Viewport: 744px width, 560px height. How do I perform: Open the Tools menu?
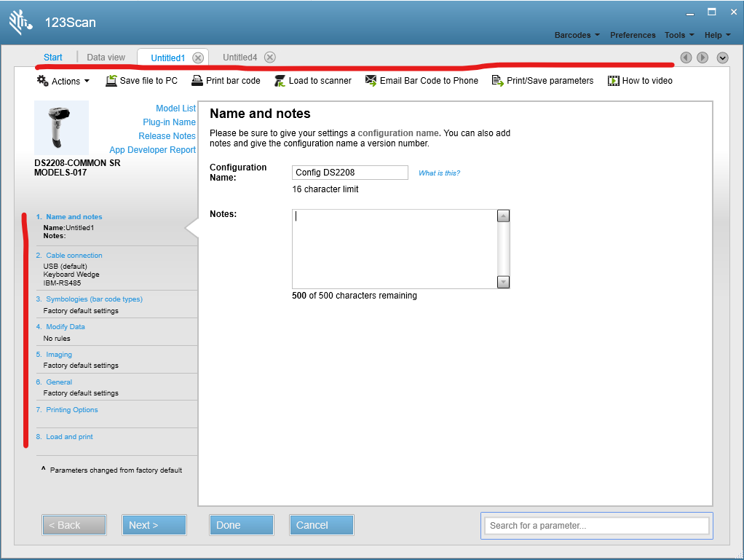click(x=679, y=35)
